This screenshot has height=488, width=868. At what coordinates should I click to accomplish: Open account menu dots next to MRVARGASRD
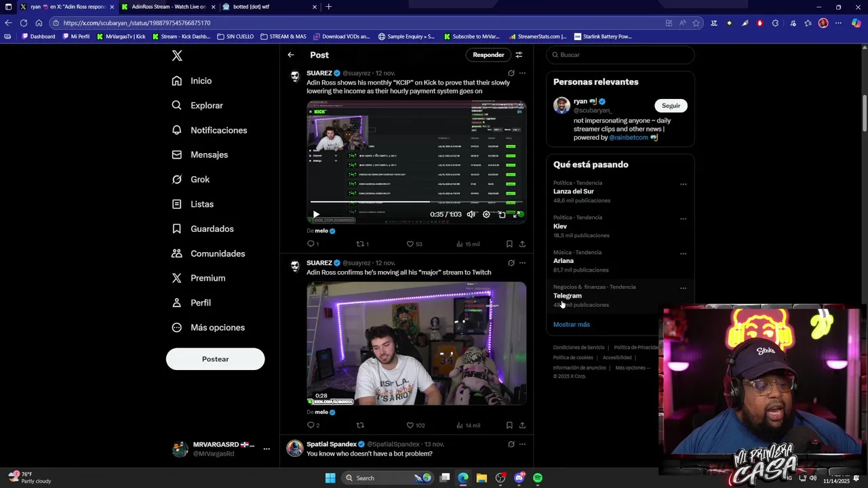pyautogui.click(x=267, y=449)
